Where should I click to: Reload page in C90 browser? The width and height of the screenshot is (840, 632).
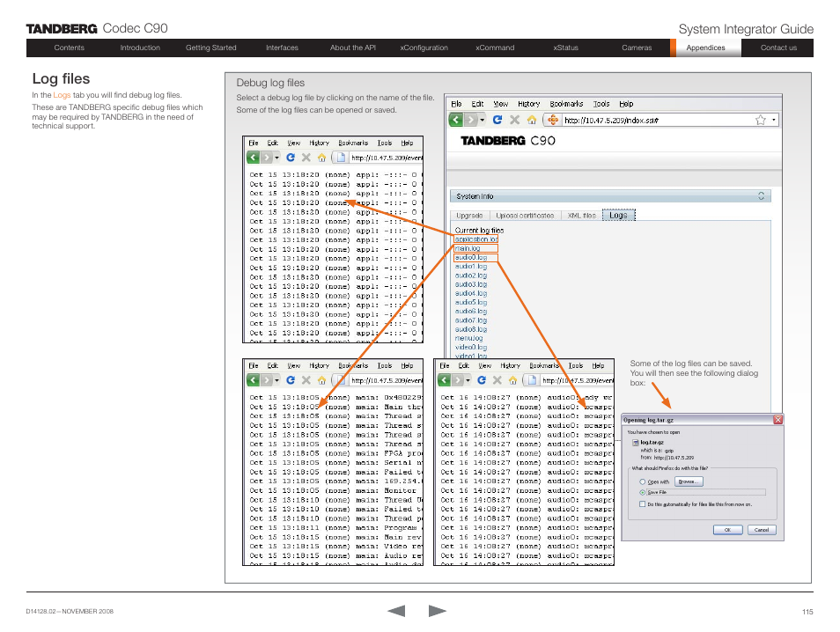tap(497, 120)
